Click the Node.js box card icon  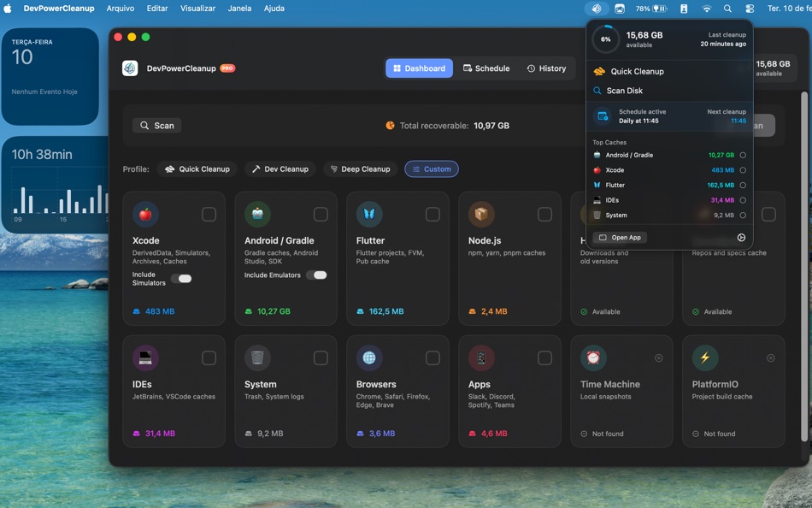[481, 214]
